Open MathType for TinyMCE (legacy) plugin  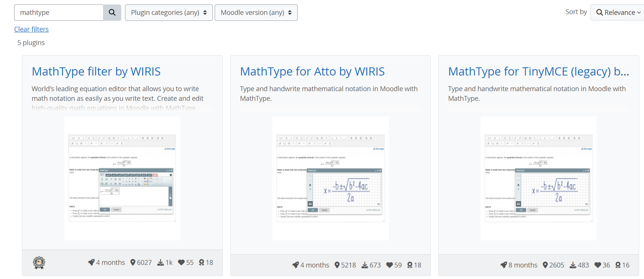click(538, 71)
